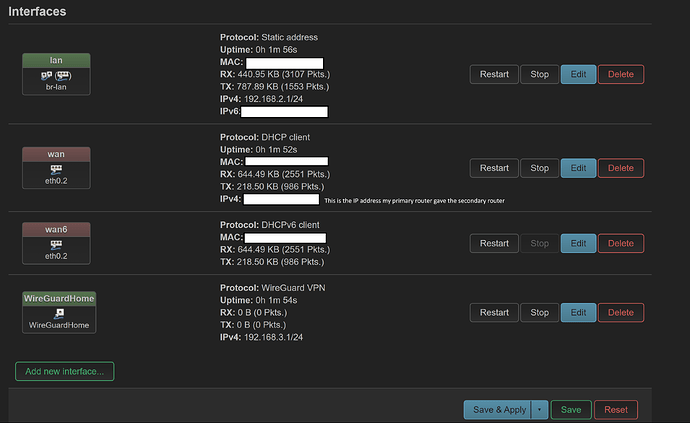The image size is (690, 423).
Task: Delete the WireGuardHome interface
Action: (621, 312)
